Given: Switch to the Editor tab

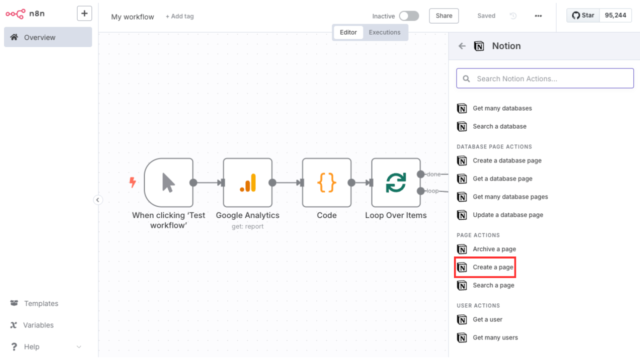Looking at the screenshot, I should [x=348, y=32].
